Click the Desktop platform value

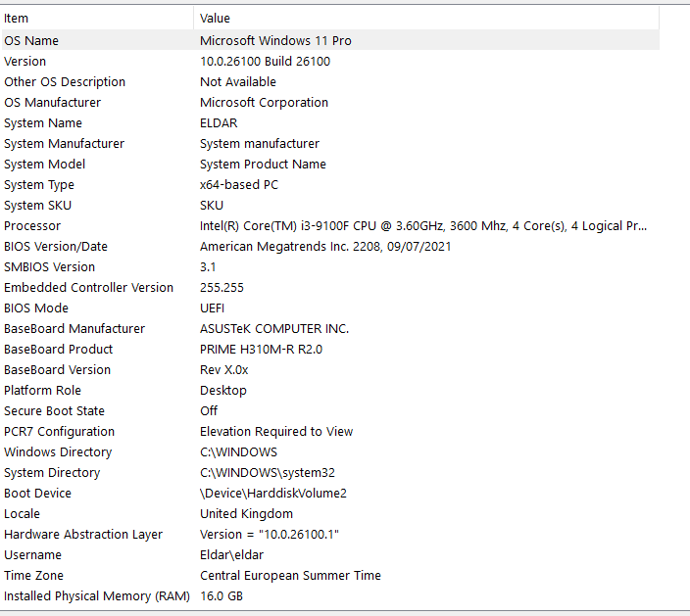(223, 391)
